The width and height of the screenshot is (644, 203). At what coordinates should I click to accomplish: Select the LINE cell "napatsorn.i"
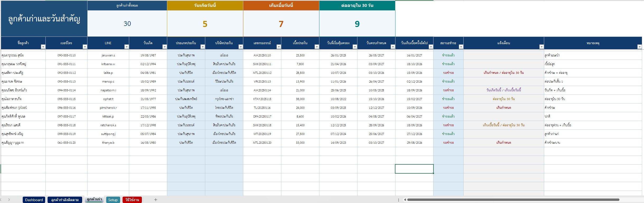pyautogui.click(x=108, y=90)
